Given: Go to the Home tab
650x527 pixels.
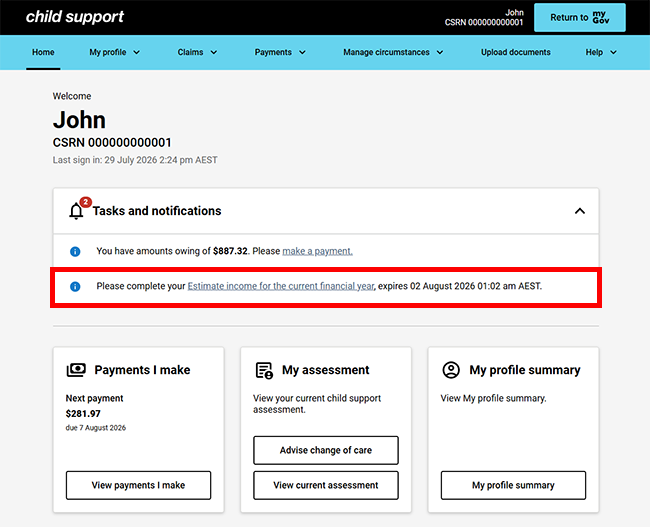Looking at the screenshot, I should tap(43, 52).
